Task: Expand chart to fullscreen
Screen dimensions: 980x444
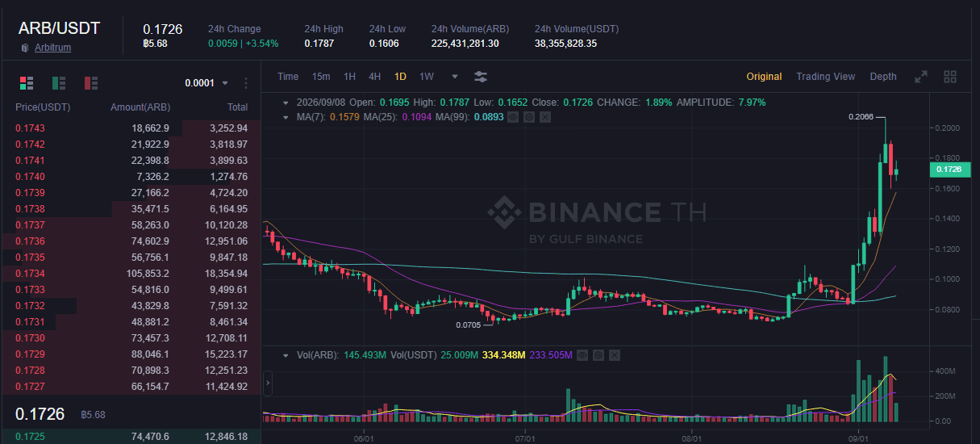Action: pos(921,77)
